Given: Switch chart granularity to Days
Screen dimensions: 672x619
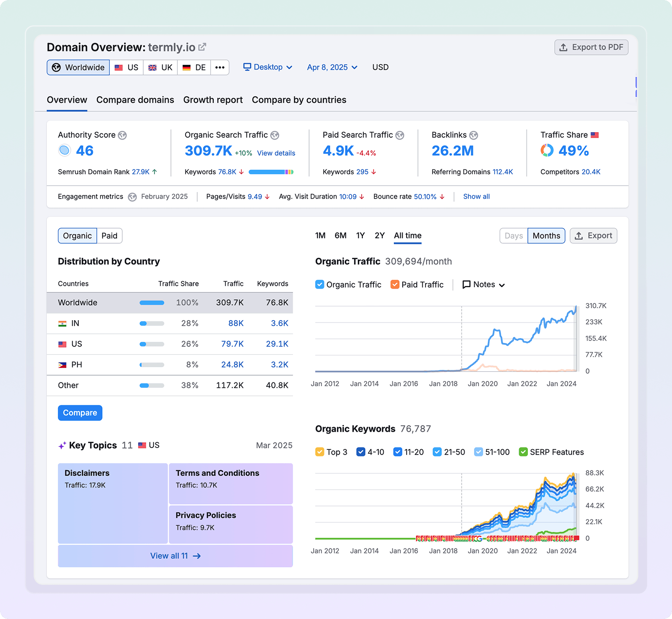Looking at the screenshot, I should pyautogui.click(x=514, y=236).
